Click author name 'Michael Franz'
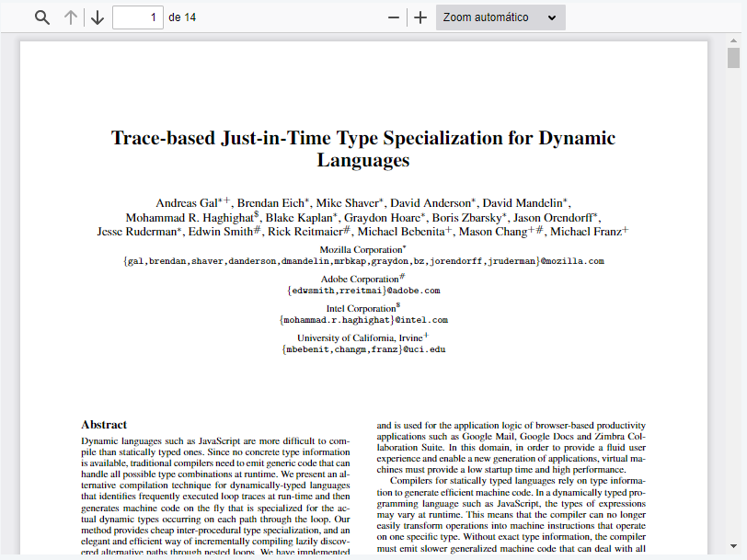 click(586, 232)
